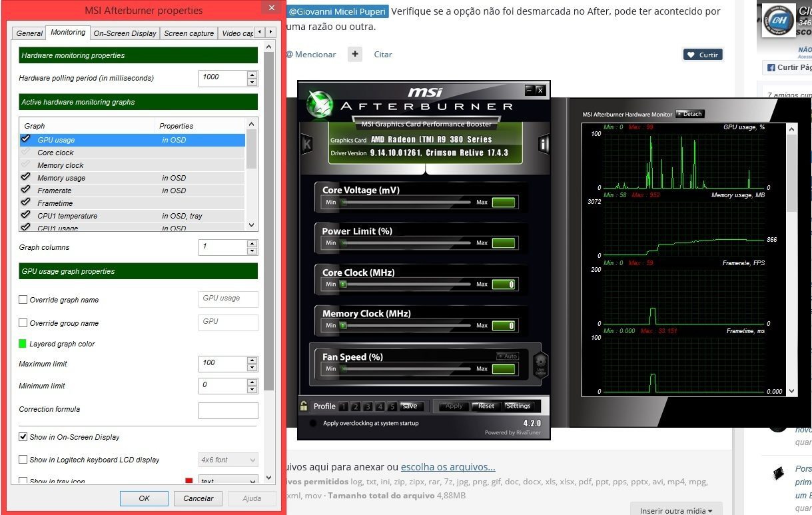Select profile slot 1 in Afterburner
The image size is (812, 515).
tap(344, 406)
